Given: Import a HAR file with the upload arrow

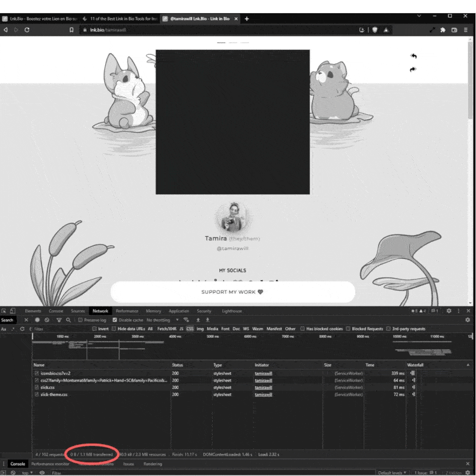Looking at the screenshot, I should click(x=198, y=320).
